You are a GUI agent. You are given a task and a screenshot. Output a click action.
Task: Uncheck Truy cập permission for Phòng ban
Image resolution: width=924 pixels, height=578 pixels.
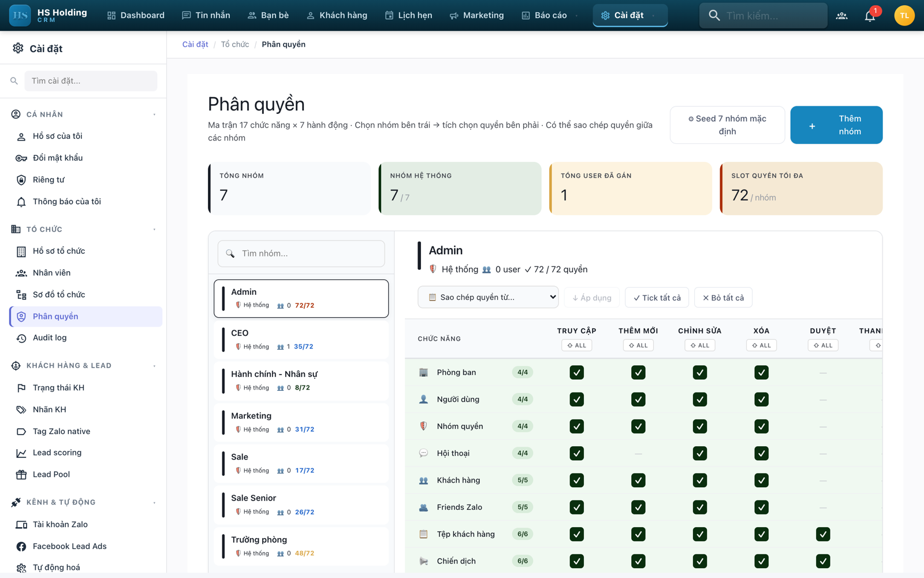coord(576,373)
